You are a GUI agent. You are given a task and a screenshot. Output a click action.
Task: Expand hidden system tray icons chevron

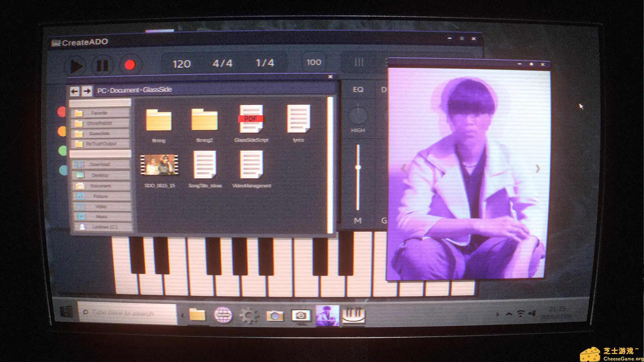coord(509,314)
